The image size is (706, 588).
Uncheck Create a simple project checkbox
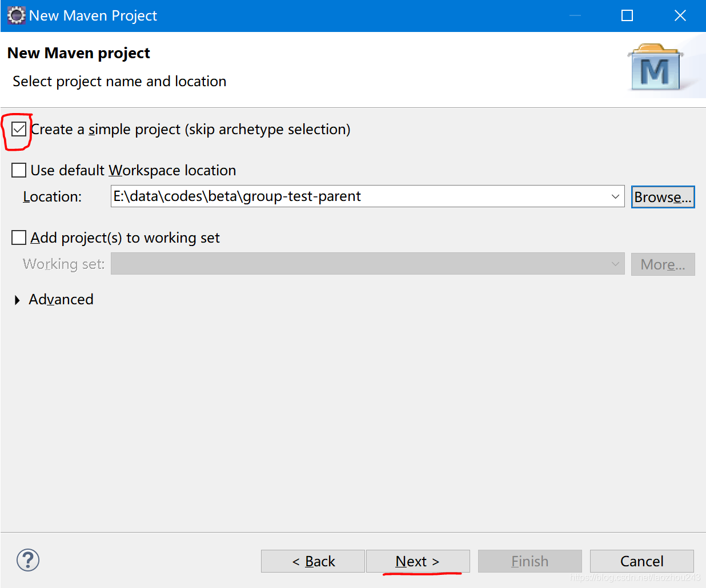tap(19, 130)
